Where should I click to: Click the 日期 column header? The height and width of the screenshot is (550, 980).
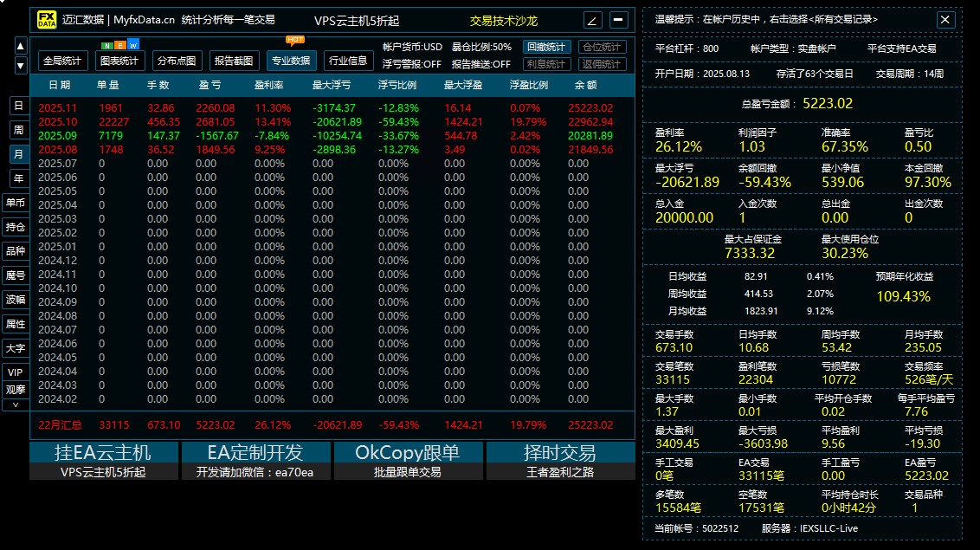pos(60,85)
